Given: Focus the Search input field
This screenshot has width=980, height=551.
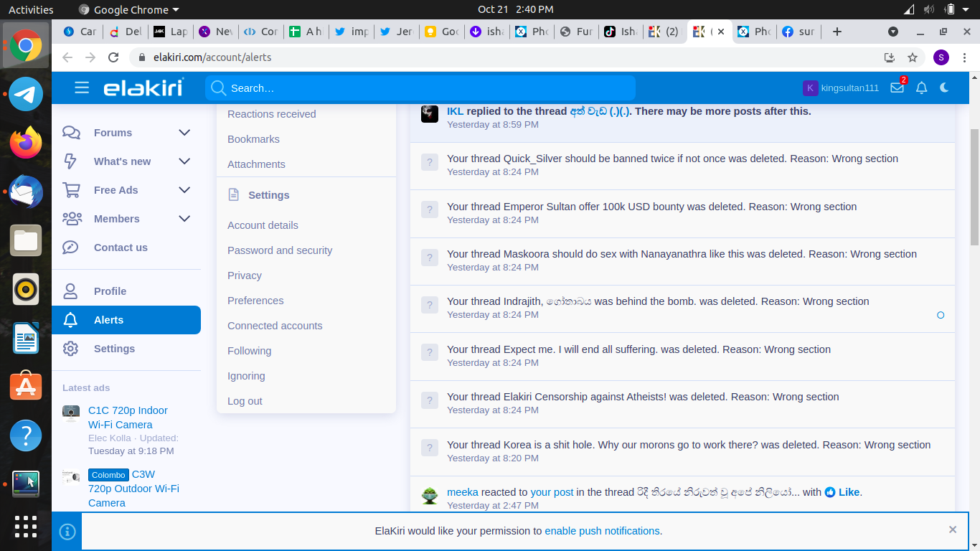Looking at the screenshot, I should click(x=420, y=88).
